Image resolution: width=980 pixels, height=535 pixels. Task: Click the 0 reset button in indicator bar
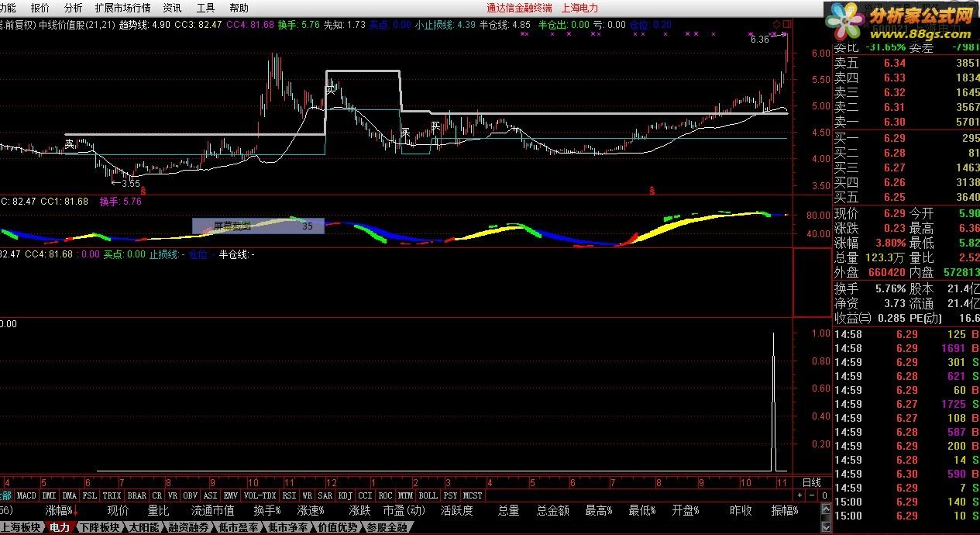click(824, 495)
